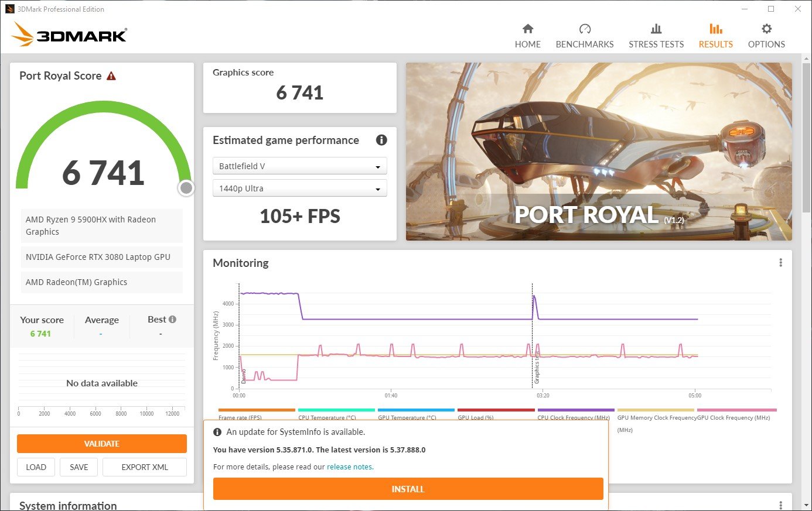Click the NVIDIA GeForce RTX 3080 Laptop GPU entry
The width and height of the screenshot is (812, 511).
(x=102, y=257)
